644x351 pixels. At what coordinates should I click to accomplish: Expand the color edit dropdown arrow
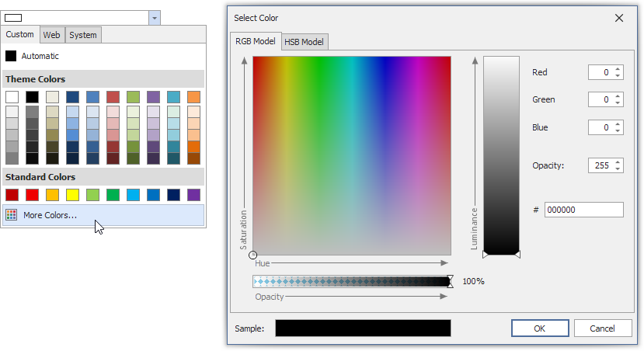coord(155,18)
